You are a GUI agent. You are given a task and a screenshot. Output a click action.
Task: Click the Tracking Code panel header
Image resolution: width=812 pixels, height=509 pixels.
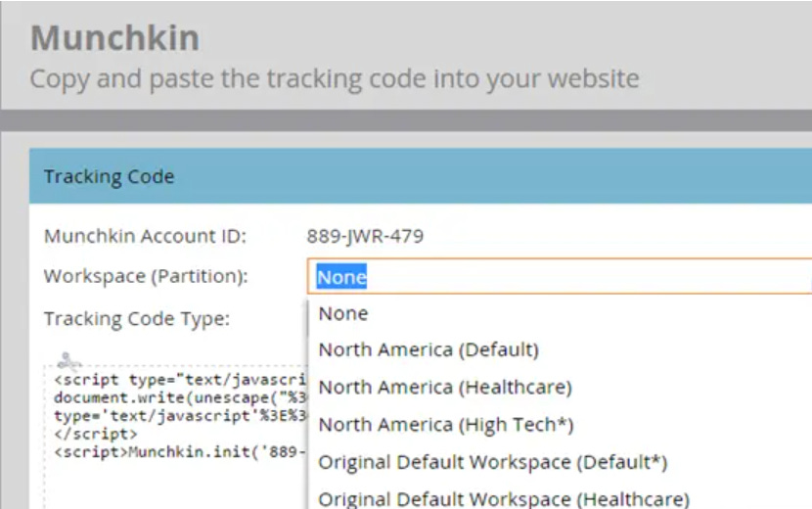421,176
